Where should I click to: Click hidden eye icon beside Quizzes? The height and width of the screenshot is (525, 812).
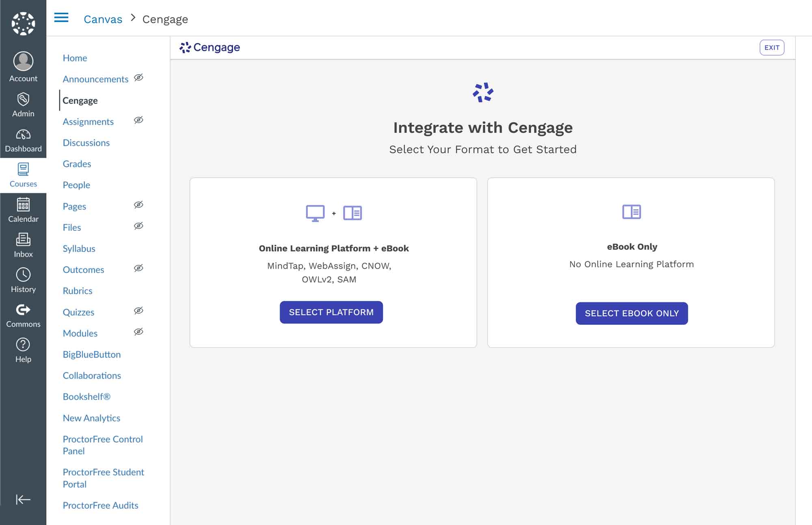tap(139, 311)
